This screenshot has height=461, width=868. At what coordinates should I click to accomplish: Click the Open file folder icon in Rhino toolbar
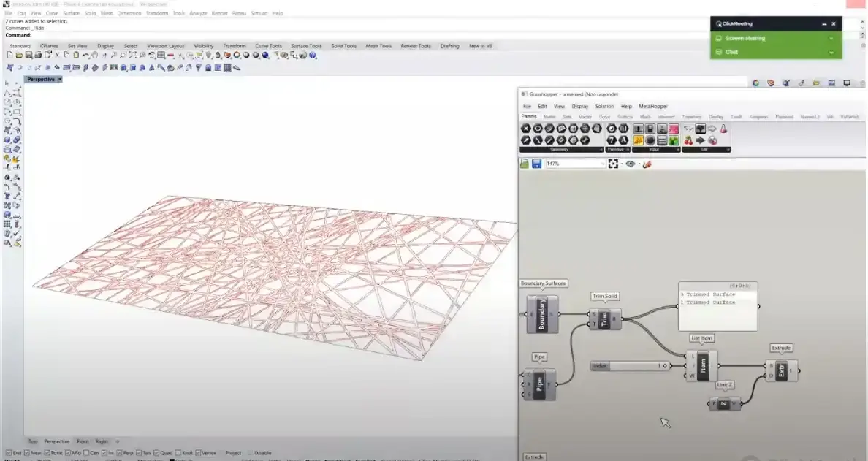click(19, 55)
